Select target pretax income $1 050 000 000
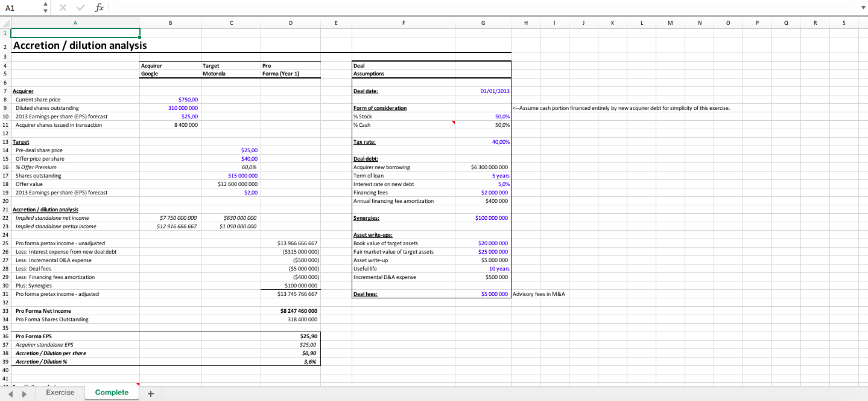Screen dimensions: 868x401 (x=230, y=226)
